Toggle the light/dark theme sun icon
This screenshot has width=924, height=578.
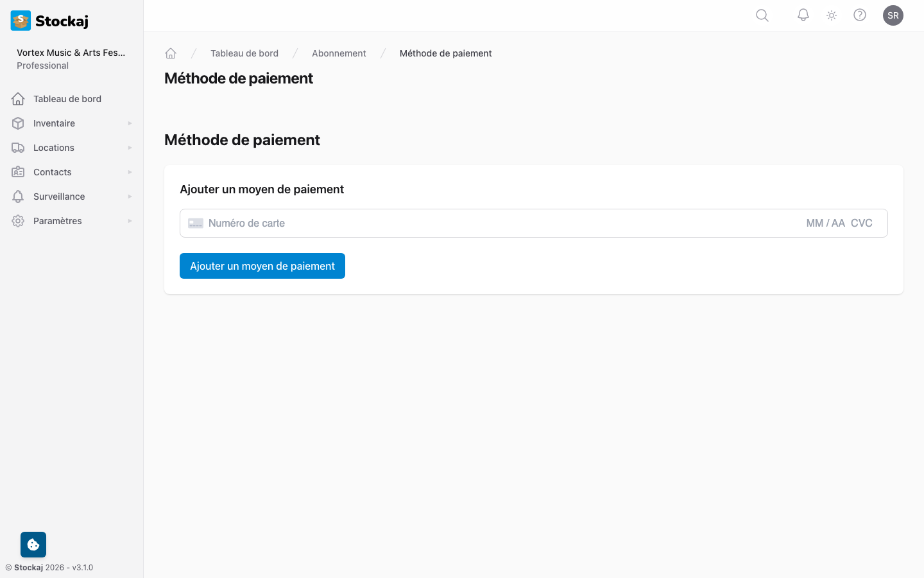pyautogui.click(x=831, y=15)
